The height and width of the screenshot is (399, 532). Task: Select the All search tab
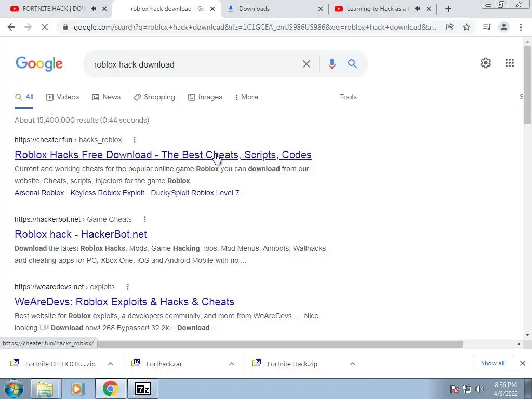click(x=24, y=97)
